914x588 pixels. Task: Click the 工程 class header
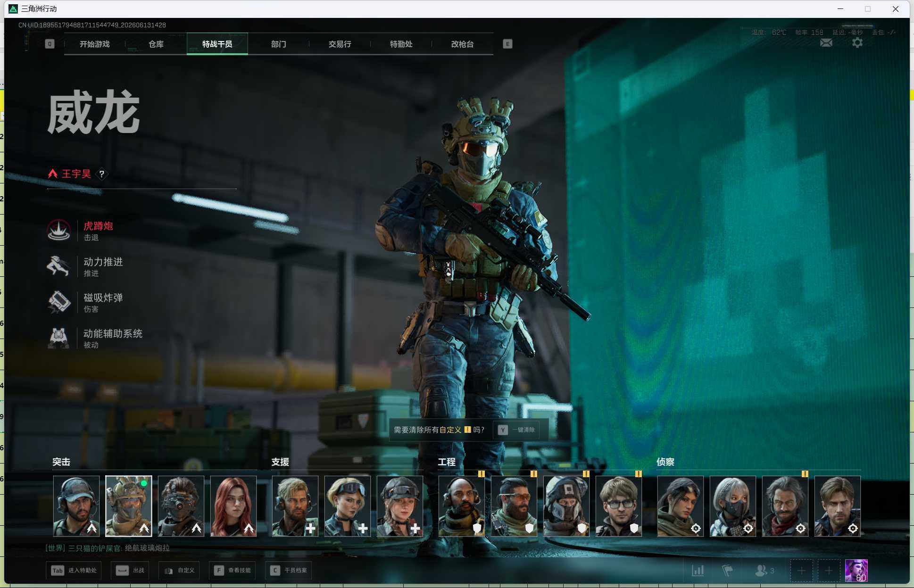click(447, 462)
